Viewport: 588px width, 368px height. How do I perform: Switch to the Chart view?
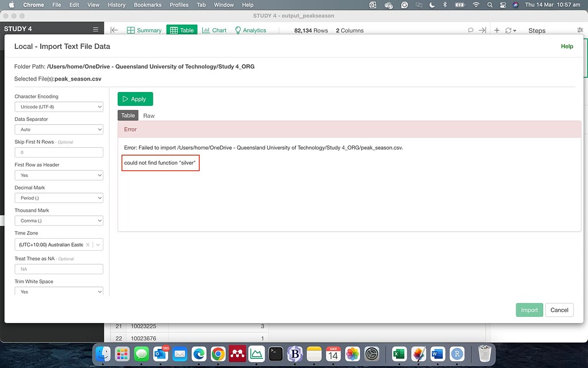pos(214,29)
